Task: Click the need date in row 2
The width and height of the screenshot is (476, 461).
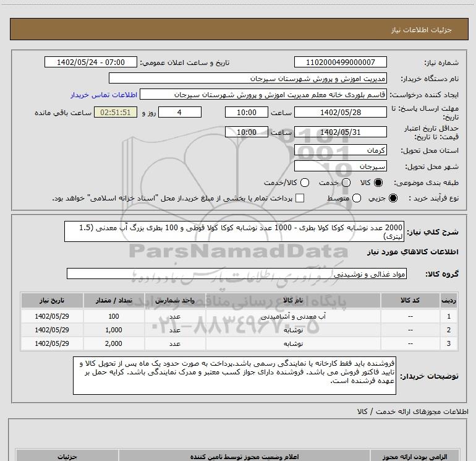Action: (52, 330)
